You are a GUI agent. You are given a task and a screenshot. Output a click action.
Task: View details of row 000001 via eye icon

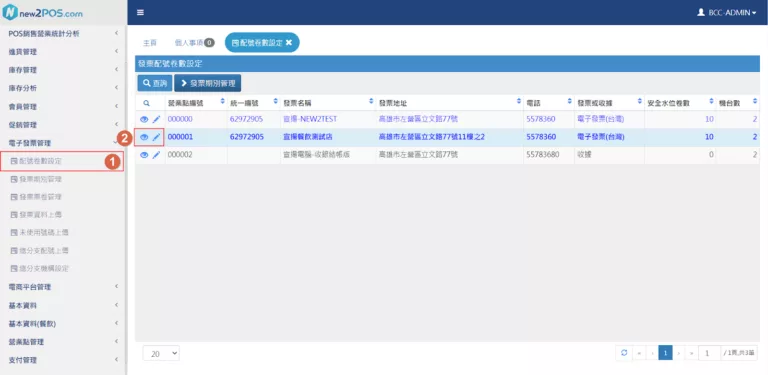click(x=144, y=137)
